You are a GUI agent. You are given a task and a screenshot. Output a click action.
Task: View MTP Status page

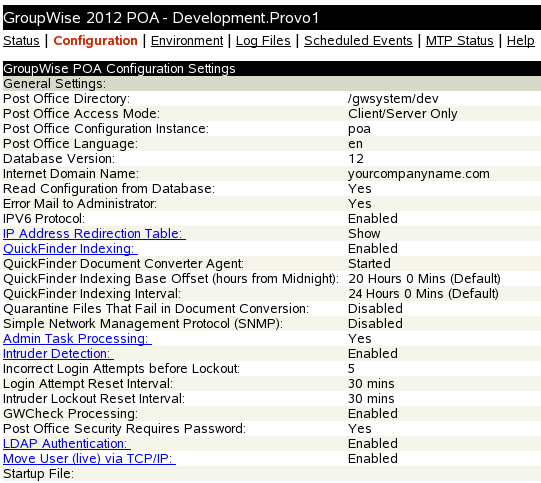point(460,41)
